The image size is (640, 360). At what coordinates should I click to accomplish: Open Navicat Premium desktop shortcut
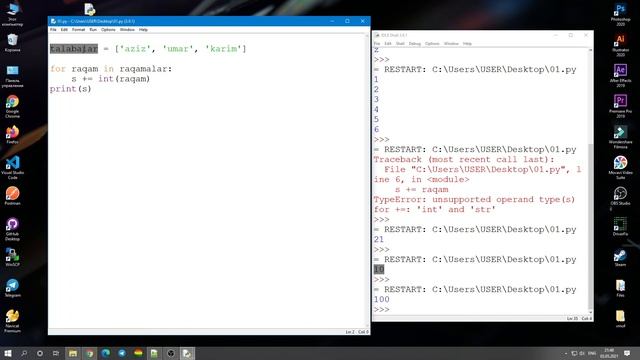click(x=12, y=320)
